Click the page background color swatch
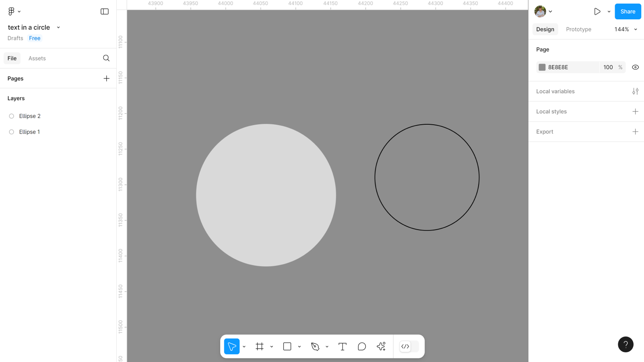This screenshot has height=362, width=644. tap(542, 67)
